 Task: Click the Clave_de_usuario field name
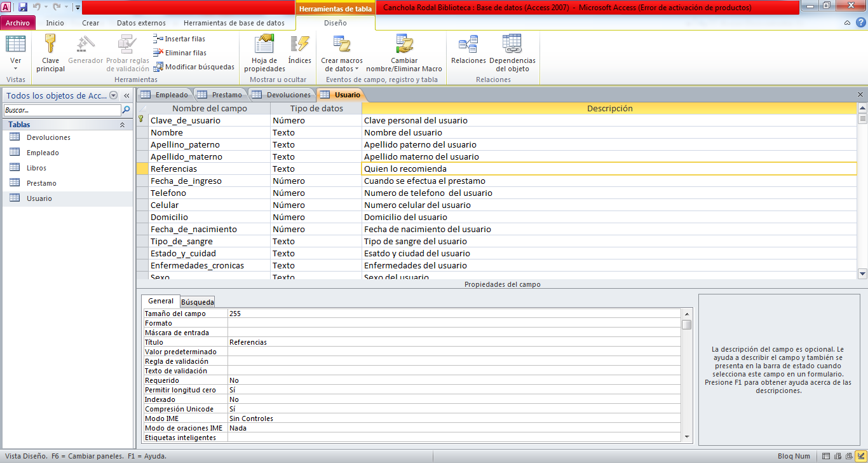click(x=209, y=120)
